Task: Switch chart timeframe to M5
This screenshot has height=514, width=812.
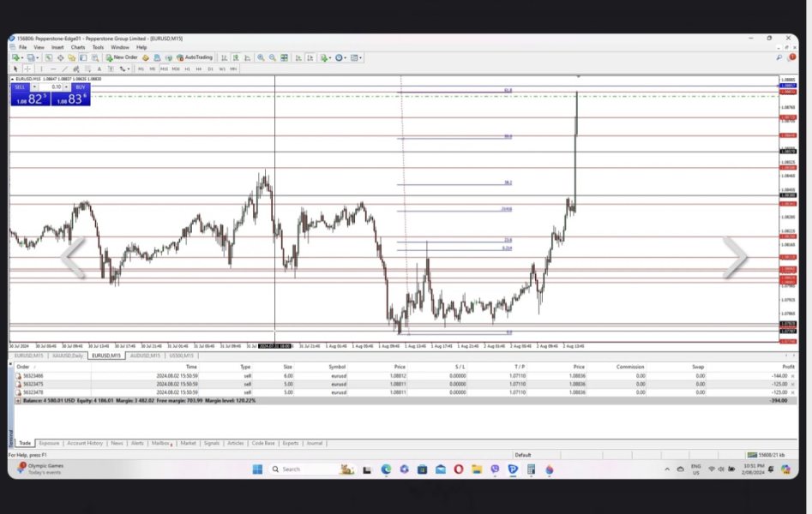Action: coord(153,69)
